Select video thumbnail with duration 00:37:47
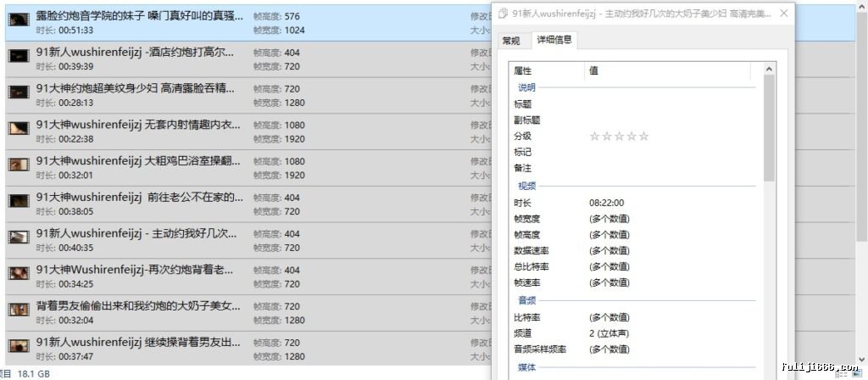The height and width of the screenshot is (380, 868). point(19,346)
